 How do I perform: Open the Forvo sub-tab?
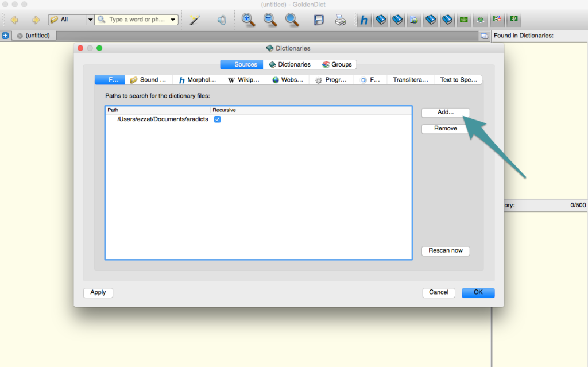point(370,80)
